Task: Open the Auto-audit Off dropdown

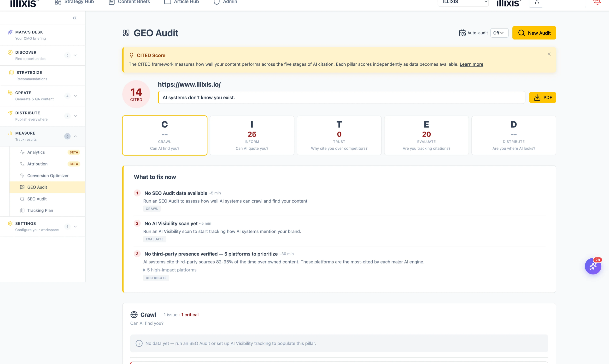Action: tap(499, 33)
